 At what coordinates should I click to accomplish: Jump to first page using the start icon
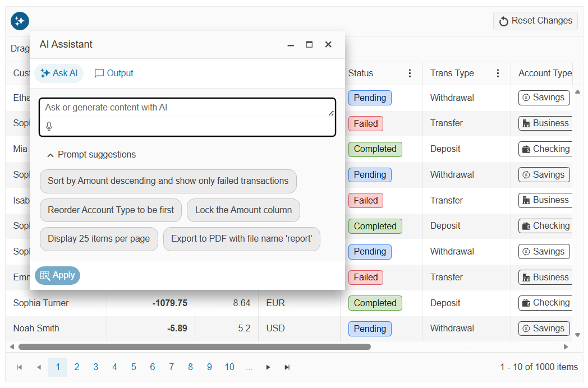click(20, 367)
